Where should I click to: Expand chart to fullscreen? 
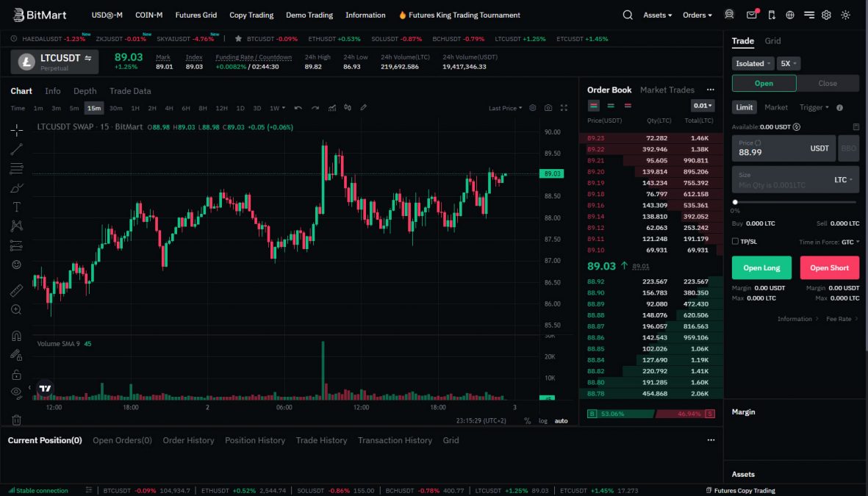point(564,108)
